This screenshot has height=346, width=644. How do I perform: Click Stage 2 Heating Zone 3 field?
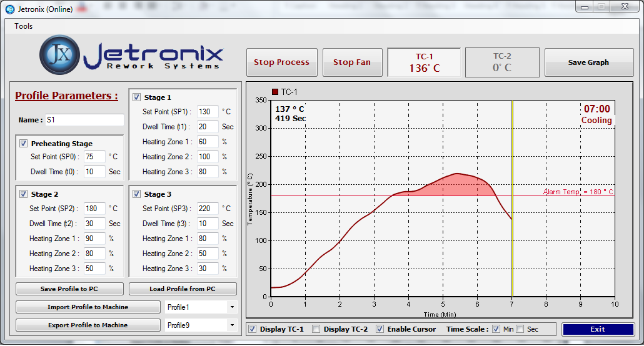pos(94,269)
